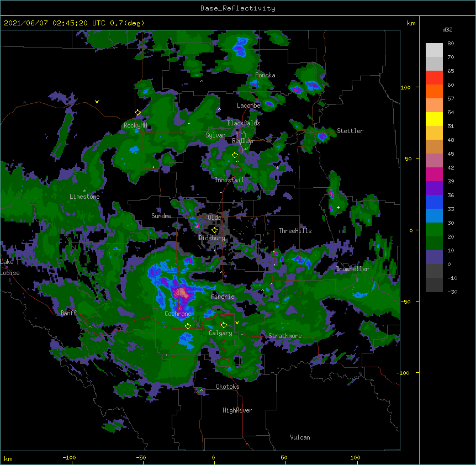
Task: Select the diamond marker directly above Calgary label
Action: (x=224, y=325)
